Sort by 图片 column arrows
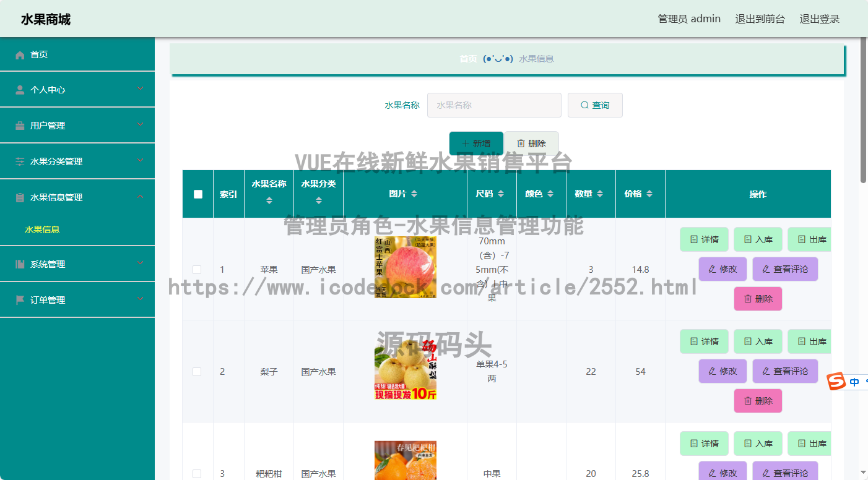 pos(414,194)
